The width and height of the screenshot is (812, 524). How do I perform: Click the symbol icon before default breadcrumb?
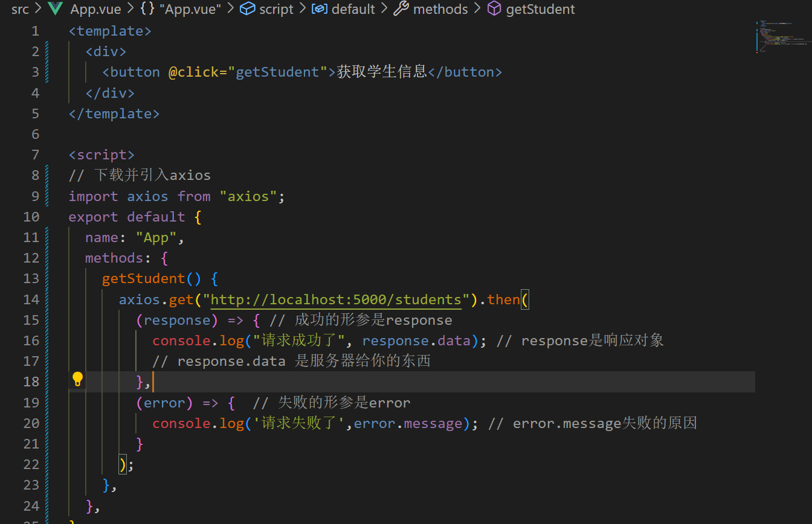coord(320,9)
